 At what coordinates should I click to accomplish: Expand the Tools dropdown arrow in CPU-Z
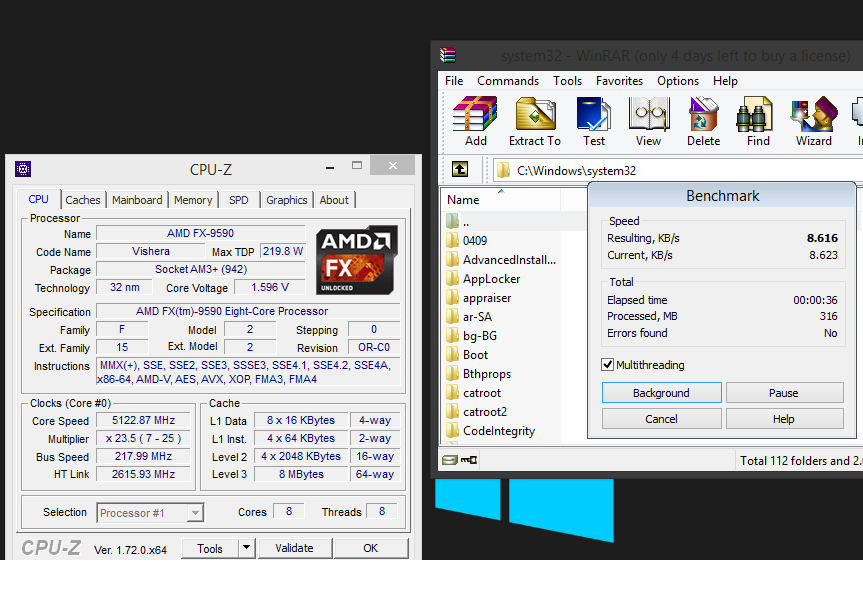point(247,548)
